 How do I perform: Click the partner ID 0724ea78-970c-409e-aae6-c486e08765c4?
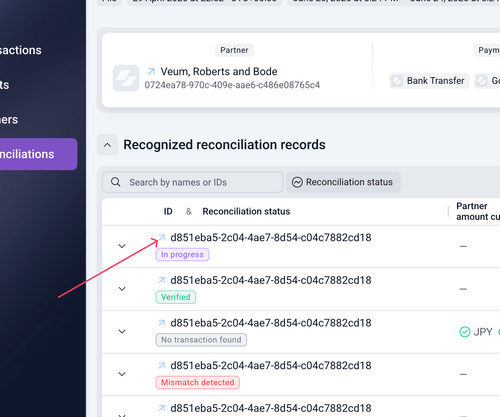[232, 85]
